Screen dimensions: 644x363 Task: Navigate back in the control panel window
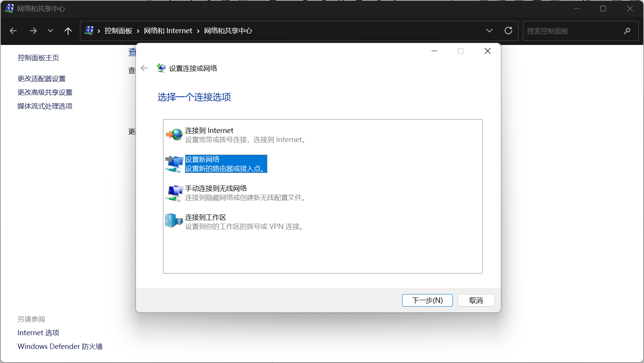click(13, 31)
